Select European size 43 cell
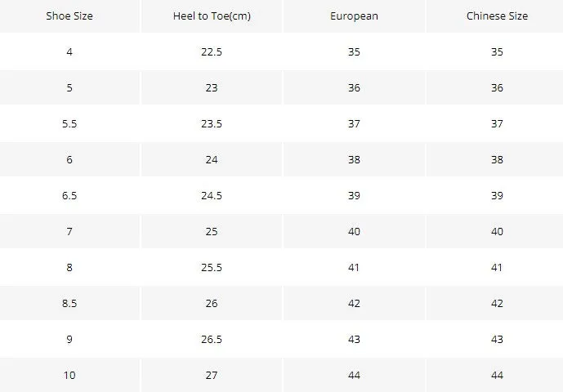563x392 pixels. coord(355,339)
